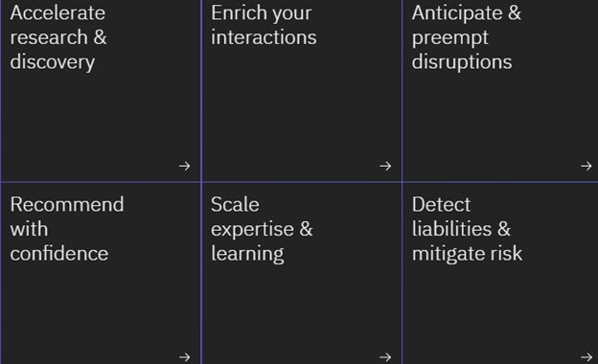Click the blank area of the Anticipate disruptions card
This screenshot has width=598, height=364.
500,118
